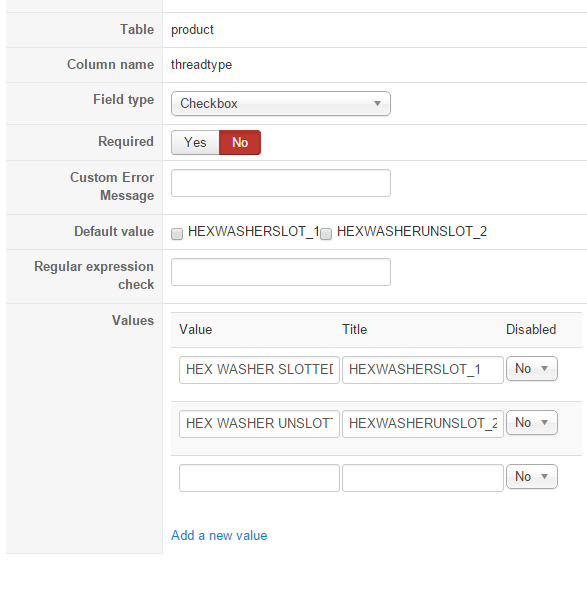
Task: Set Required to Yes
Action: tap(195, 142)
